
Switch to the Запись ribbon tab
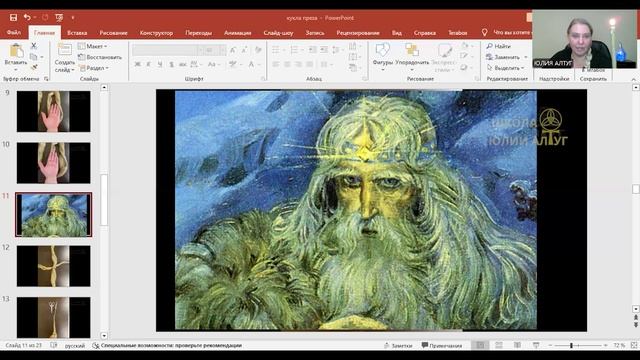click(315, 33)
